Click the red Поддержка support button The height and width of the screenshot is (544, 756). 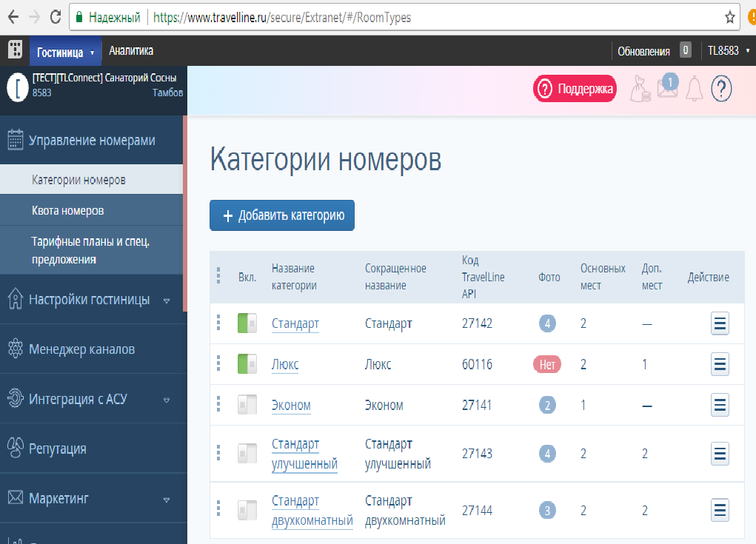click(575, 89)
